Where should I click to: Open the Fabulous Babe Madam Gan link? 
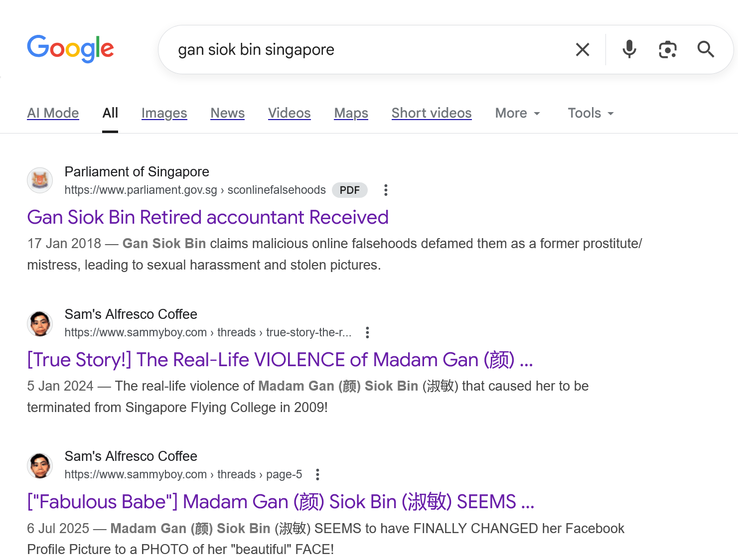(280, 502)
